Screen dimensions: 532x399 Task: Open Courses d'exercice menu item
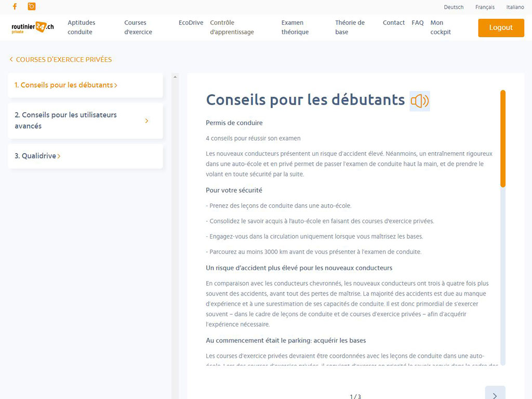[138, 28]
